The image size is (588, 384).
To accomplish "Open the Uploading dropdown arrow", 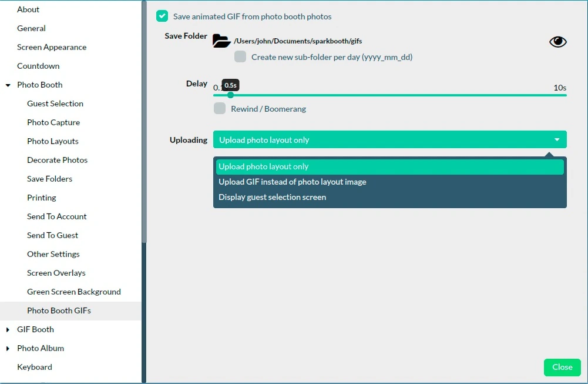I will (557, 139).
